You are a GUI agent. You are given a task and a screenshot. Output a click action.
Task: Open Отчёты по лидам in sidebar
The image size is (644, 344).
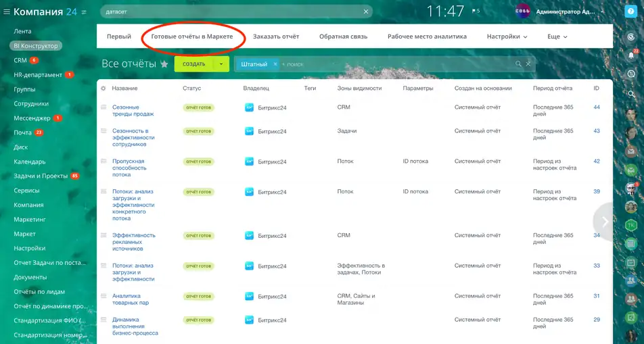click(39, 291)
